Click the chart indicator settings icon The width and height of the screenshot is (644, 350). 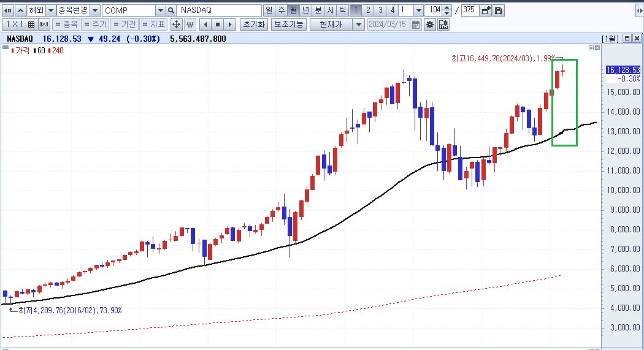443,25
